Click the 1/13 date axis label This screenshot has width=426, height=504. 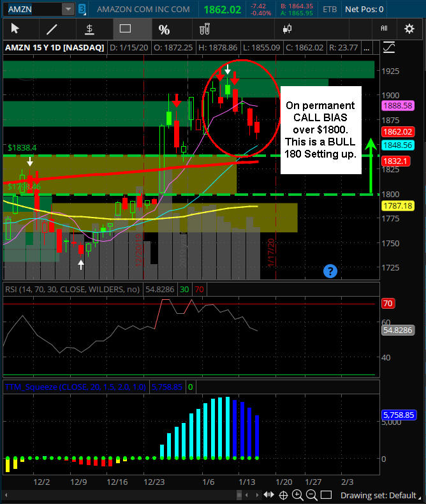pos(247,482)
